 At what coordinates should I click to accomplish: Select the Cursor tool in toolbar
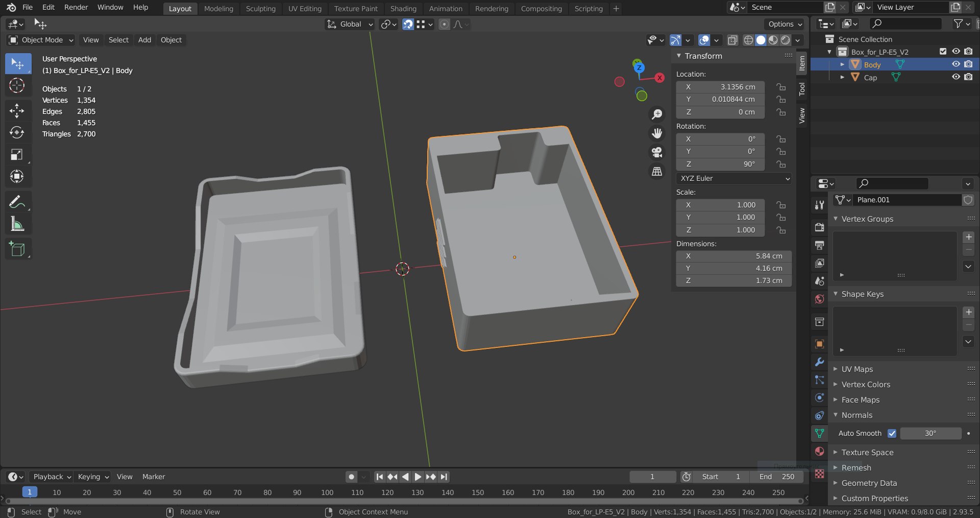tap(17, 86)
